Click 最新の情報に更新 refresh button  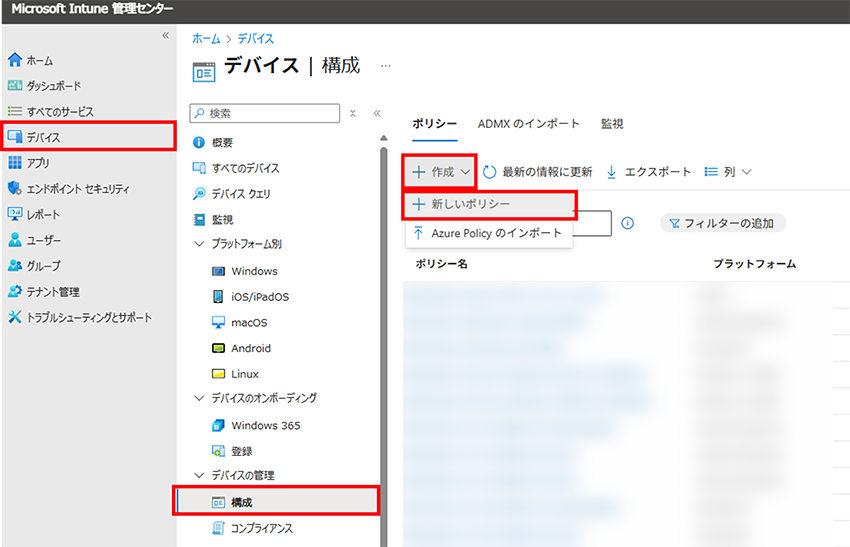537,172
